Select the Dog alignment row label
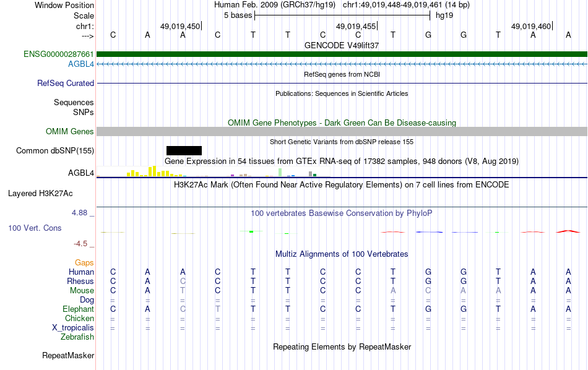 87,300
